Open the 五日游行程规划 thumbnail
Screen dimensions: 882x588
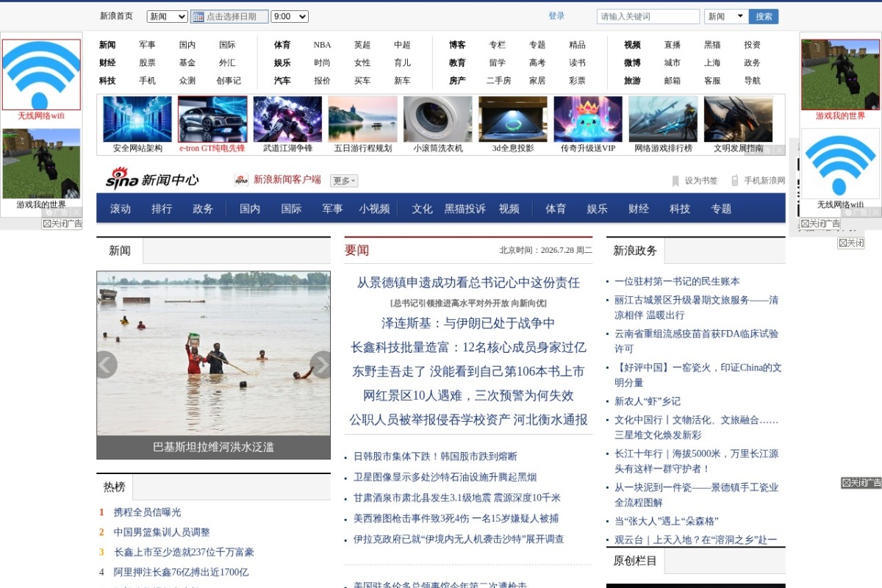tap(362, 119)
